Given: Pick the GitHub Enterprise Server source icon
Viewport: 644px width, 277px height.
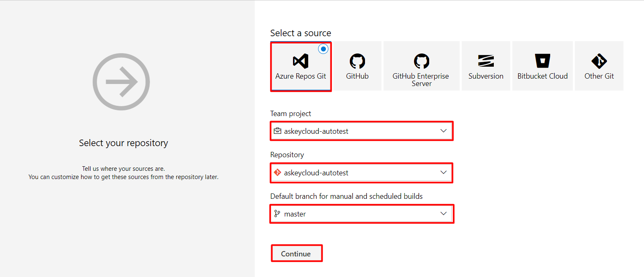Looking at the screenshot, I should (421, 62).
